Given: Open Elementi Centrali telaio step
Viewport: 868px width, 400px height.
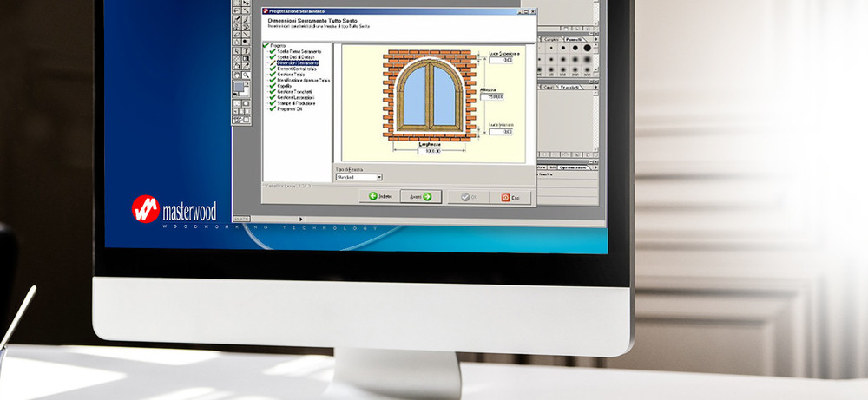Looking at the screenshot, I should (297, 69).
